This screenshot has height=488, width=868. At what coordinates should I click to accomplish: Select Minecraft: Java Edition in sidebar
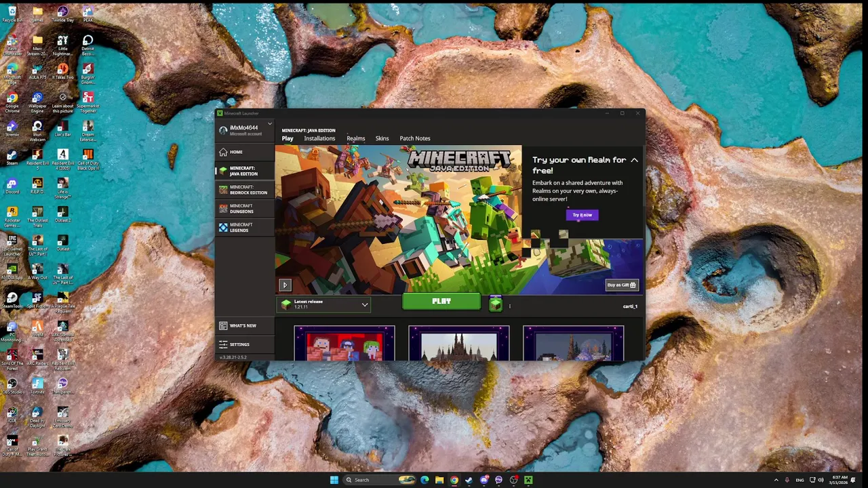pos(244,171)
